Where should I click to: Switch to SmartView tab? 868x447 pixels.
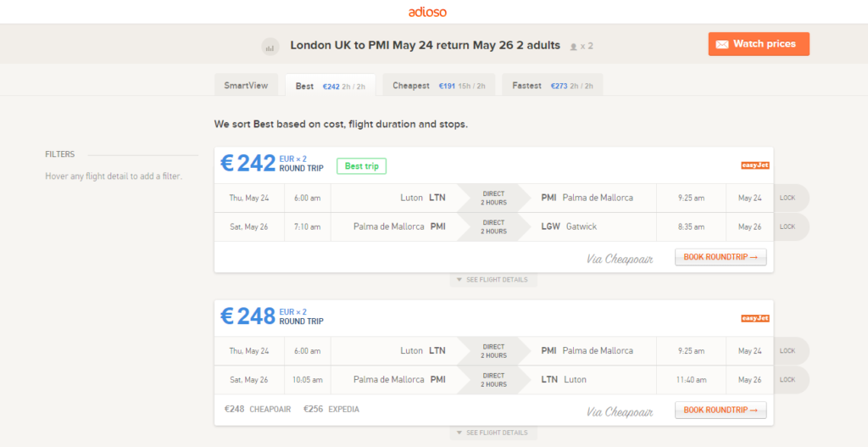[246, 86]
